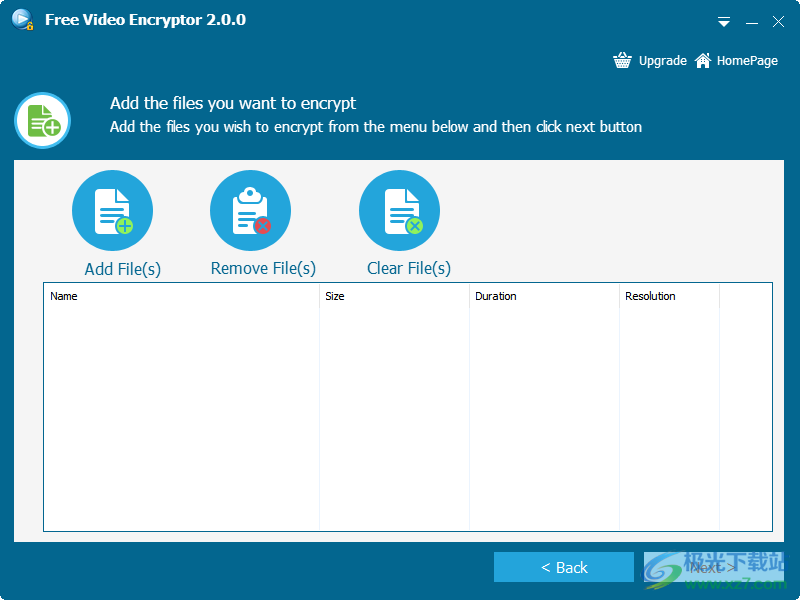This screenshot has height=600, width=800.
Task: Select the Add File(s) icon
Action: click(112, 210)
